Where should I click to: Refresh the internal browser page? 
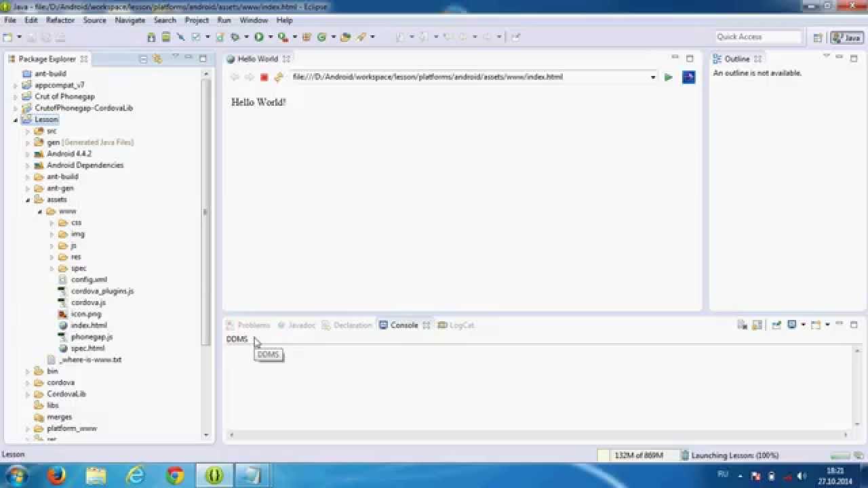pos(278,77)
